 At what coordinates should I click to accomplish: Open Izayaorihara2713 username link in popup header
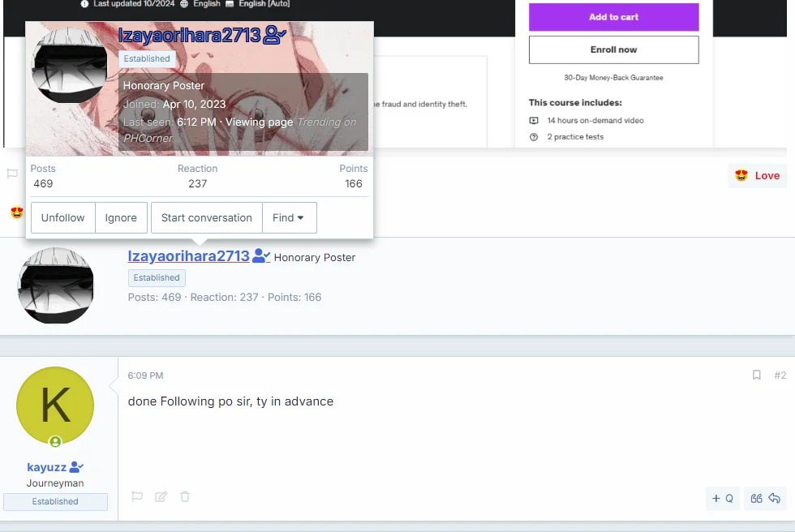click(x=189, y=36)
